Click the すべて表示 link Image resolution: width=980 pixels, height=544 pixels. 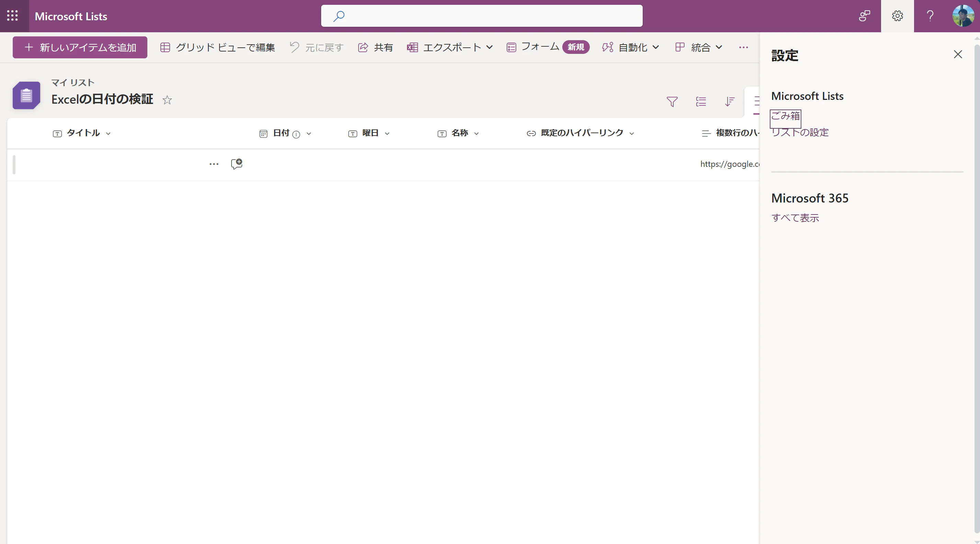[x=795, y=218]
